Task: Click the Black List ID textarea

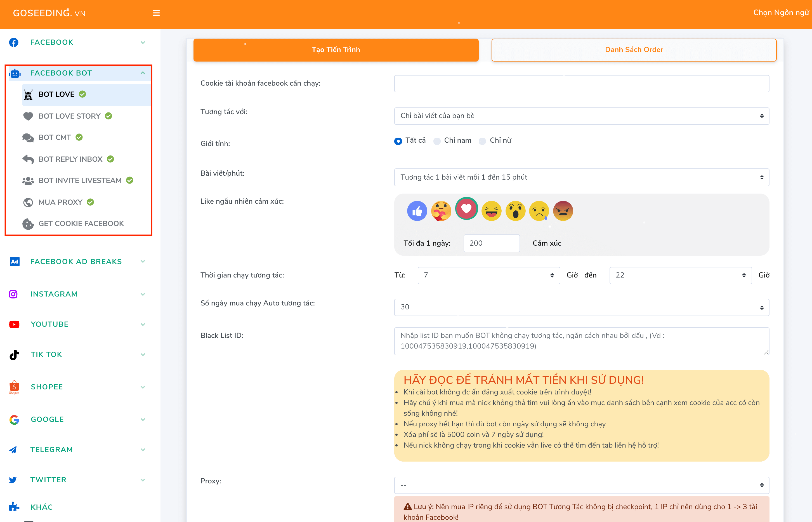Action: point(581,341)
